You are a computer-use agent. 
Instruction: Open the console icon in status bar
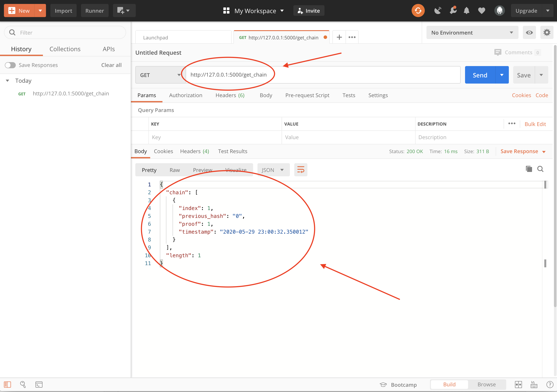[39, 385]
